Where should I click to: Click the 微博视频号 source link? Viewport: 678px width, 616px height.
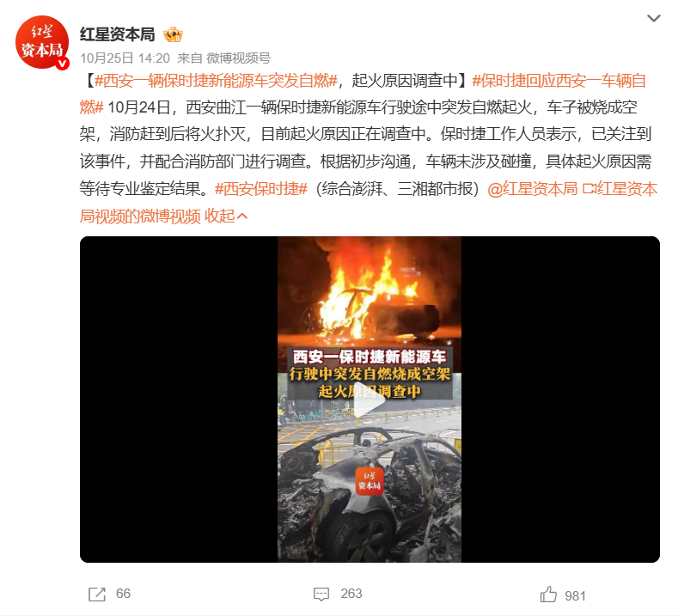239,58
